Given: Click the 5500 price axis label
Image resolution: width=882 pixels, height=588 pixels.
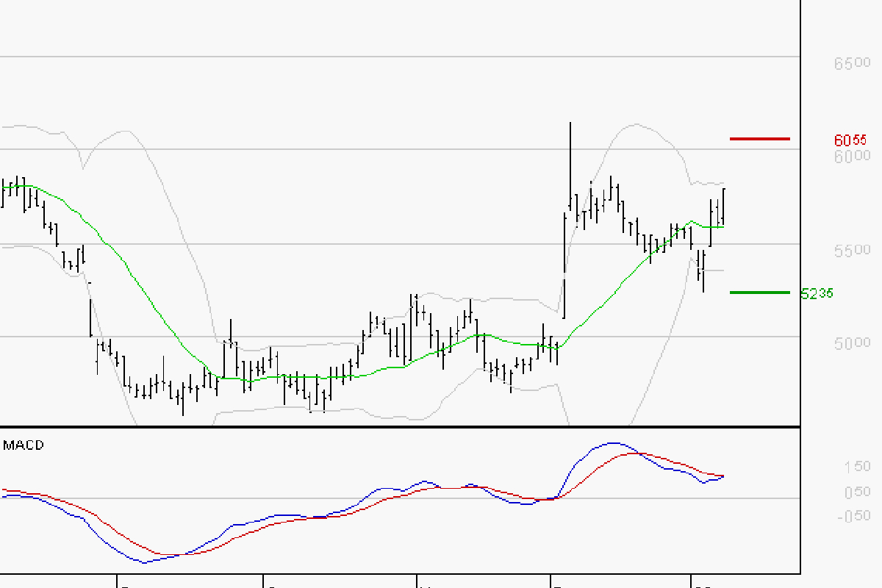Looking at the screenshot, I should (852, 250).
